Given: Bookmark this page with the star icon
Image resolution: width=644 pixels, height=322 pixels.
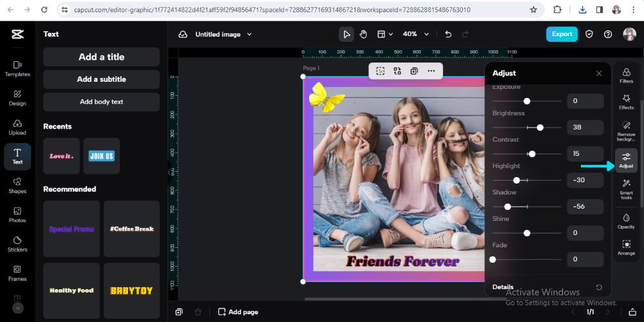Looking at the screenshot, I should (533, 10).
